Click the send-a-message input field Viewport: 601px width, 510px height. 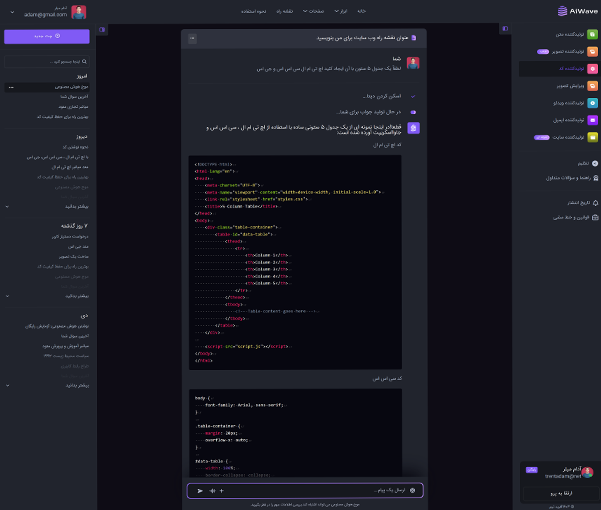pyautogui.click(x=305, y=490)
